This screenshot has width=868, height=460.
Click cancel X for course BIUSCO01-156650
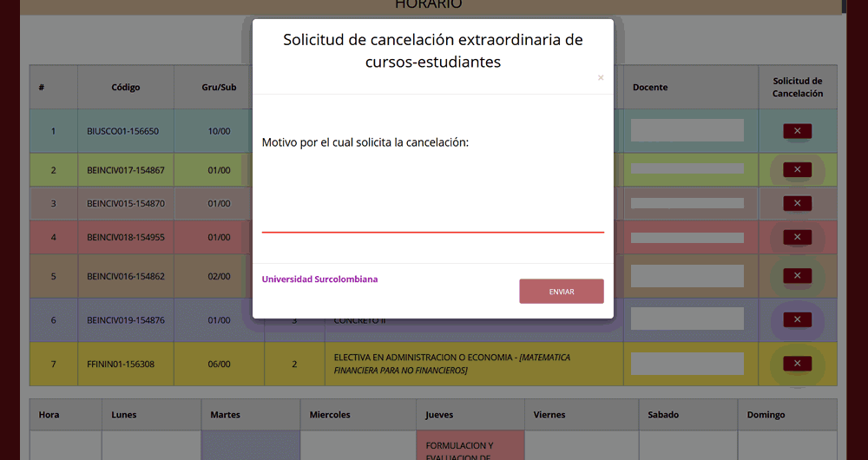[797, 131]
